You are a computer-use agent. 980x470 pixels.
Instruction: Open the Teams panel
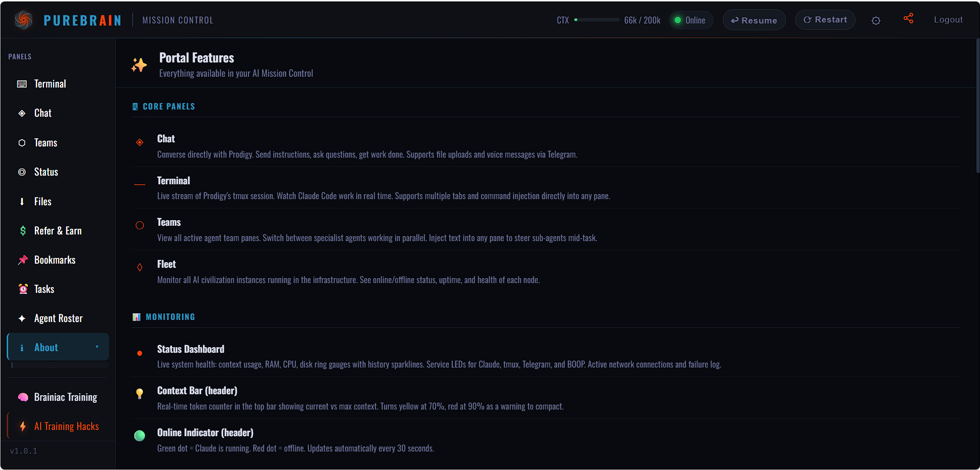coord(58,143)
